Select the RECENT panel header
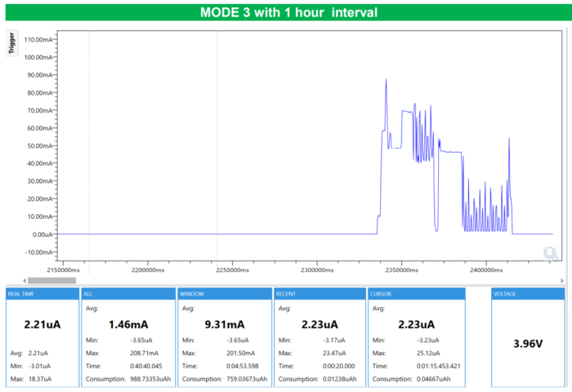This screenshot has height=392, width=572. [x=318, y=293]
